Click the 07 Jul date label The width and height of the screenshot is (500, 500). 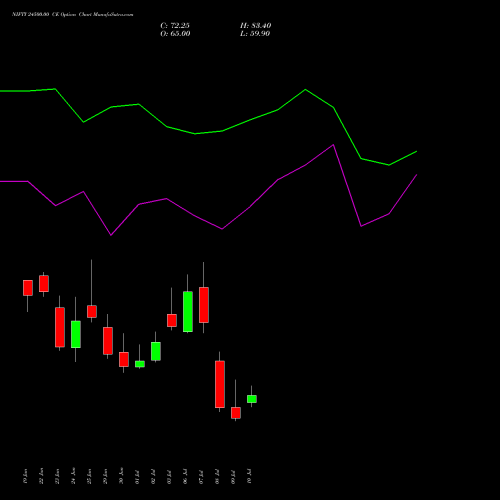click(x=201, y=477)
